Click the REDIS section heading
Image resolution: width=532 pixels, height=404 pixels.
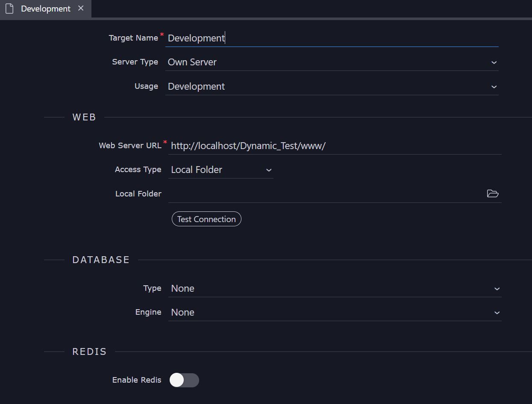tap(89, 352)
